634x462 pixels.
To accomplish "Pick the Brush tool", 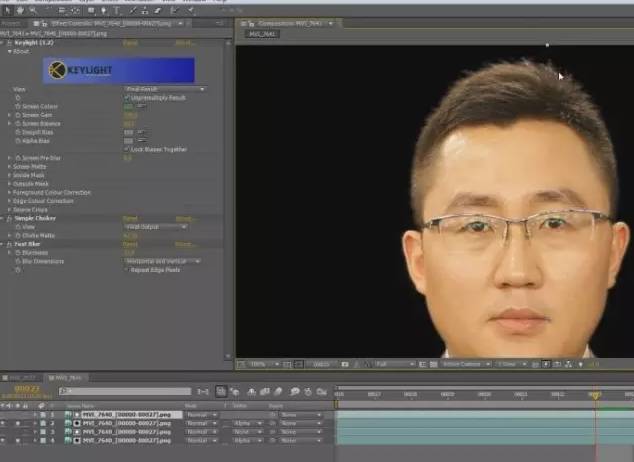I will click(x=132, y=11).
